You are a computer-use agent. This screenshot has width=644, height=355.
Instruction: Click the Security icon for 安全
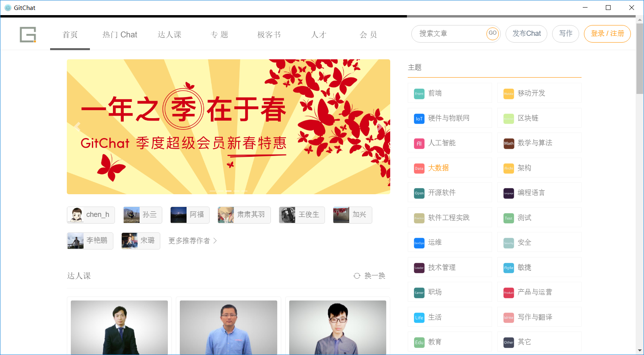(x=509, y=243)
